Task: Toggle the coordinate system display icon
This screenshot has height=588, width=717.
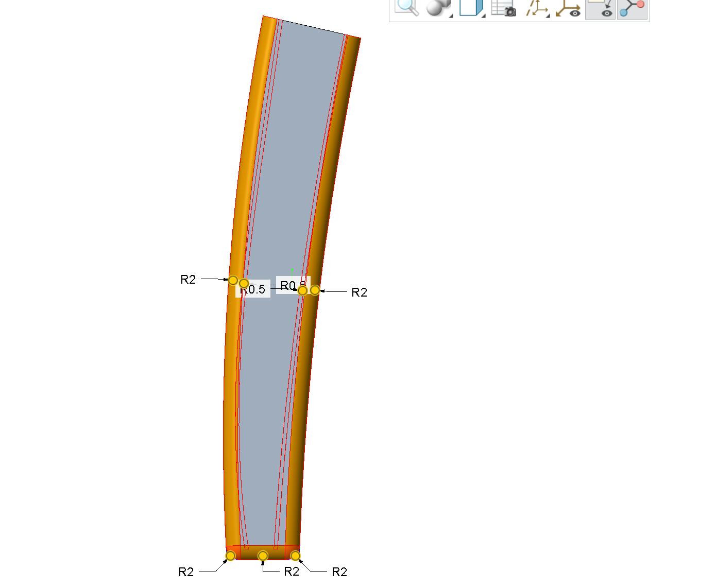Action: [x=568, y=8]
